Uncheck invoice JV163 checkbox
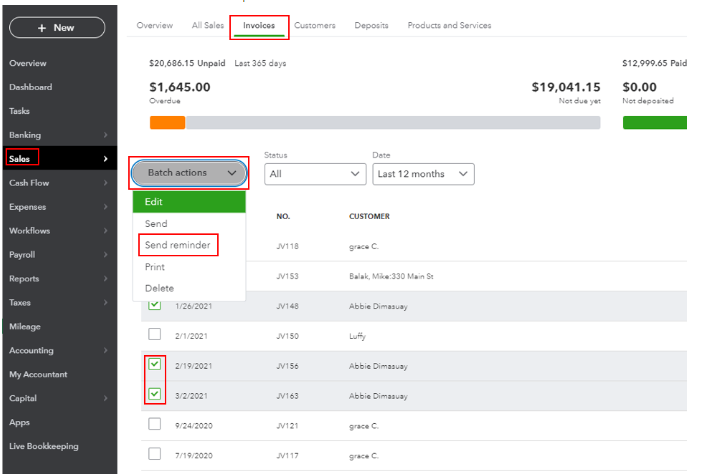The height and width of the screenshot is (475, 720). [x=154, y=394]
